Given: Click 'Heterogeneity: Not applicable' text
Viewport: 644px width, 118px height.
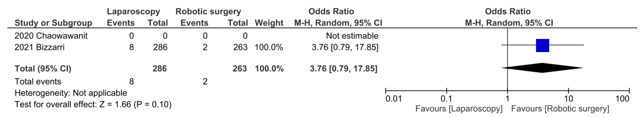Looking at the screenshot, I should pos(71,93).
